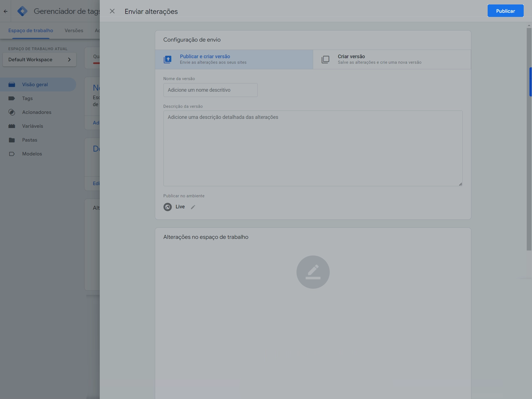Expand the Default Workspace selector
532x399 pixels.
[x=39, y=60]
